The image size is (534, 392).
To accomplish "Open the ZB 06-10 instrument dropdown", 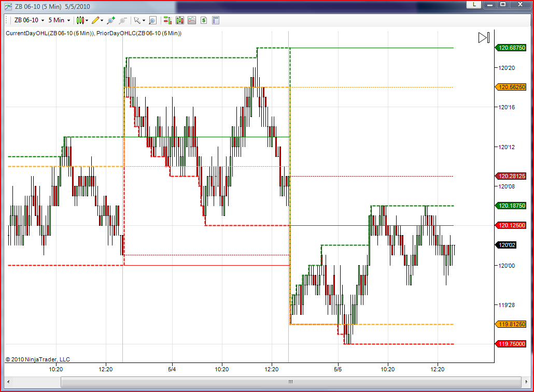I will pos(29,20).
